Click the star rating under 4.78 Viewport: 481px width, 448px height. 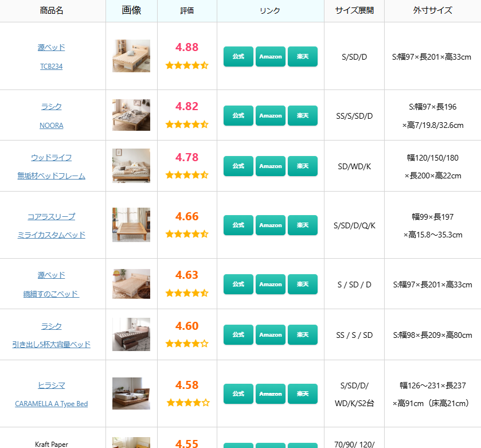187,175
